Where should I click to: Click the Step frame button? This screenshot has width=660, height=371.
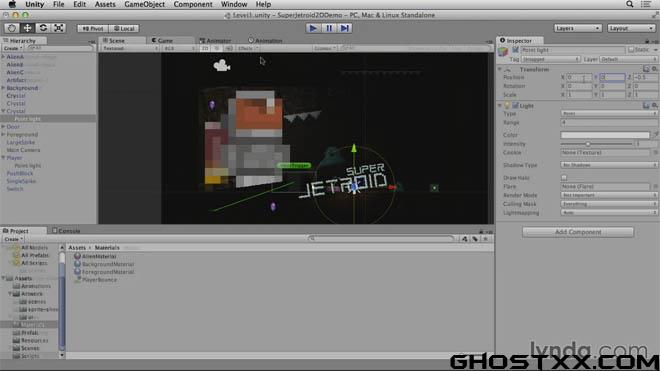click(x=344, y=28)
